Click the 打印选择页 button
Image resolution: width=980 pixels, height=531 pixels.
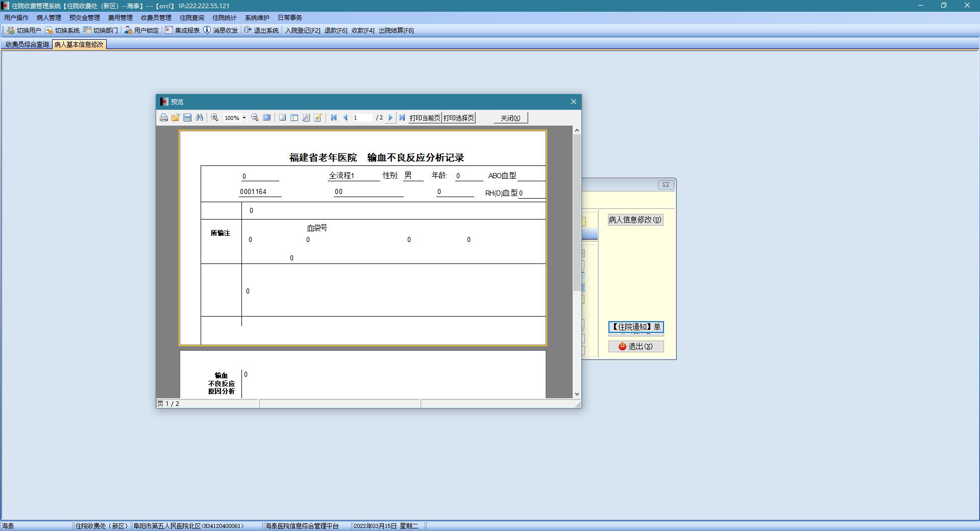(459, 118)
